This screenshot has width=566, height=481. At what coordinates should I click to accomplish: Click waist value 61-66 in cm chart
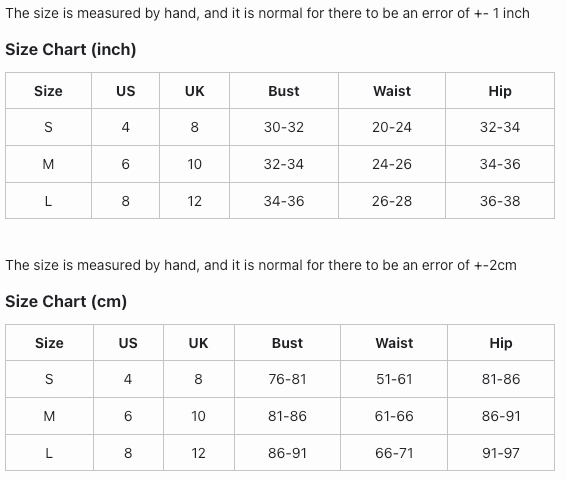coord(394,416)
